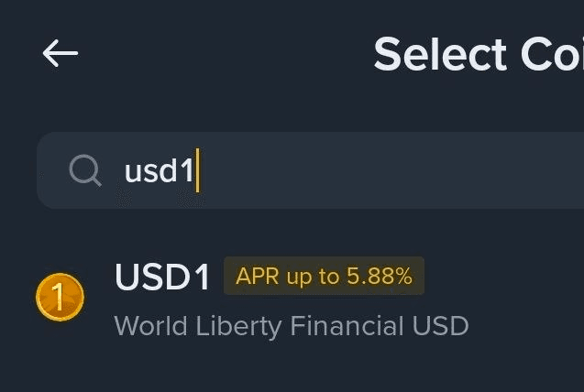Open the APR up to 5.88% badge
The image size is (584, 392).
[324, 277]
